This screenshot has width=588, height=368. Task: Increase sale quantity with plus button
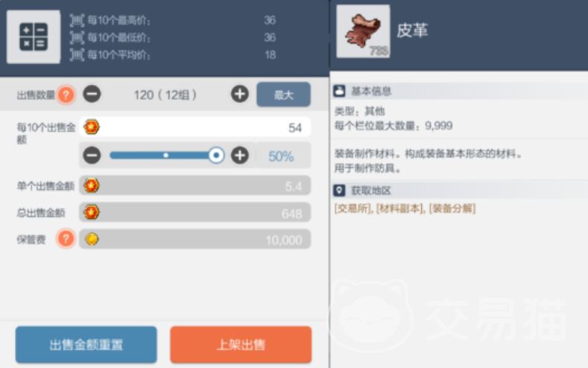tap(240, 94)
